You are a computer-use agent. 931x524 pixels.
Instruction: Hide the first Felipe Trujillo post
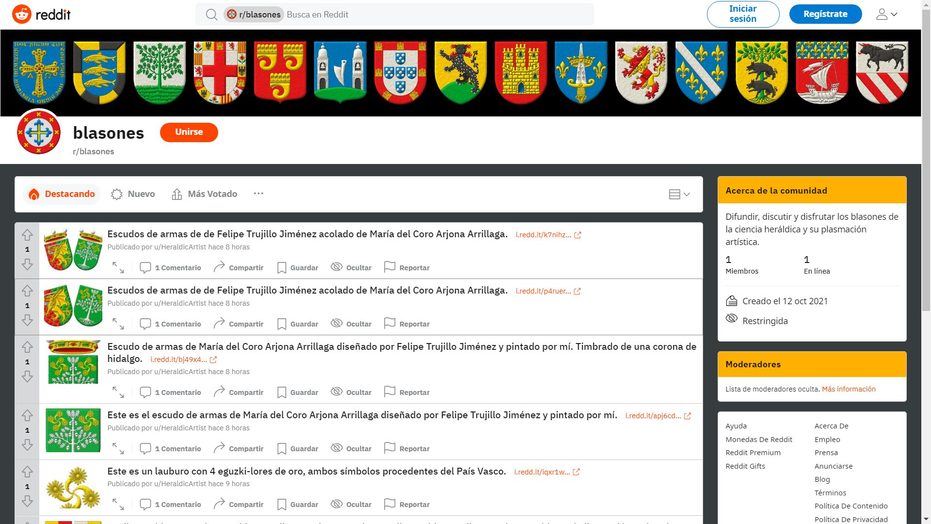pos(351,268)
